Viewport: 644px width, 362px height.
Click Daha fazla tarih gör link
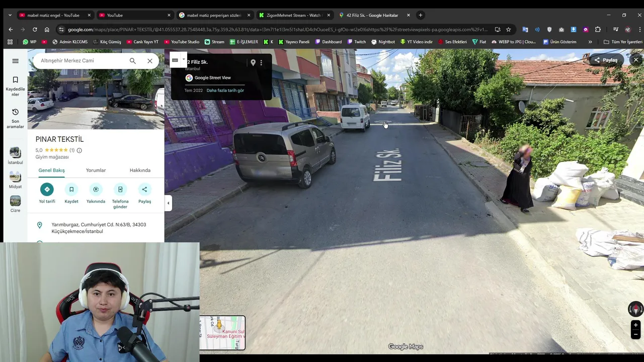225,90
